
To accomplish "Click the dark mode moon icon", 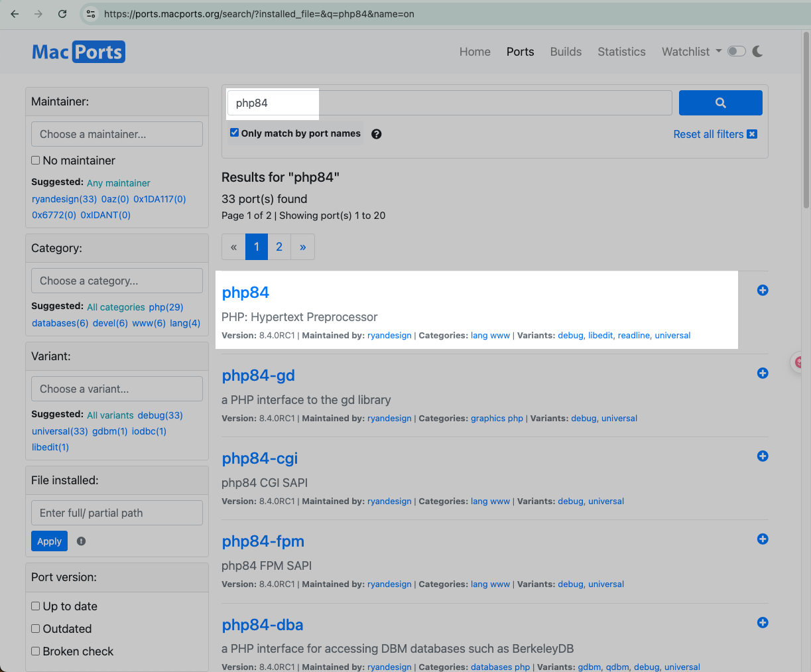I will point(757,51).
